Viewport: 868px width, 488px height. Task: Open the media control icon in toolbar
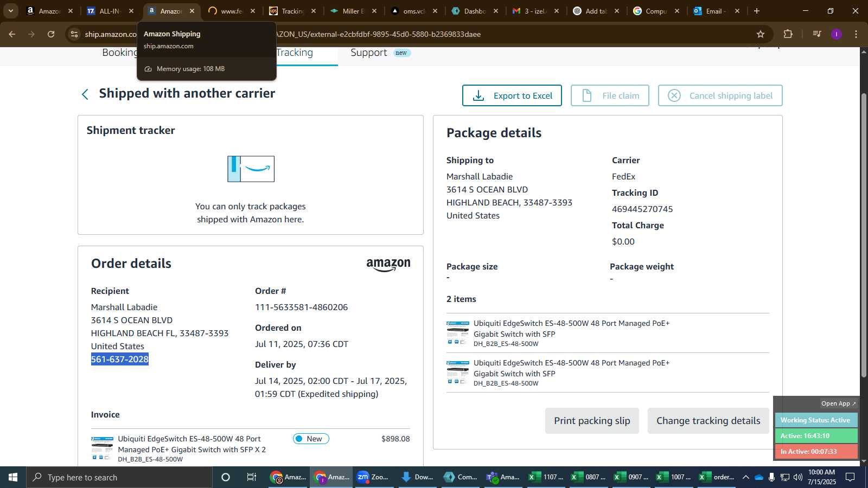pyautogui.click(x=817, y=34)
